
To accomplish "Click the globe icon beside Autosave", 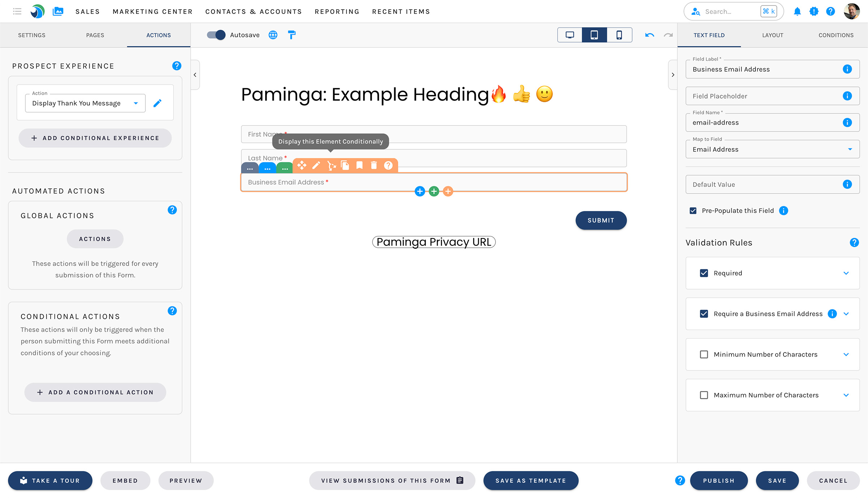I will pyautogui.click(x=273, y=35).
